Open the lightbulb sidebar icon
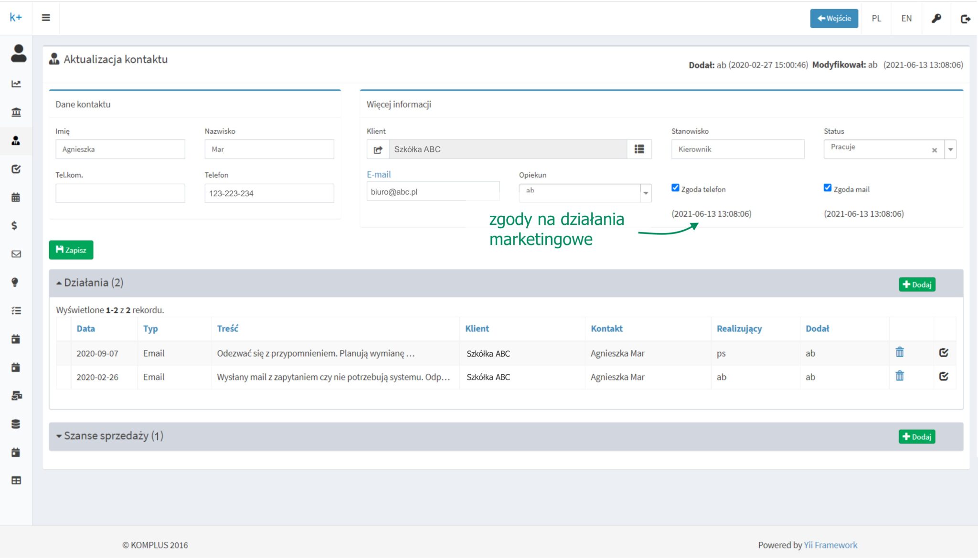 click(15, 282)
